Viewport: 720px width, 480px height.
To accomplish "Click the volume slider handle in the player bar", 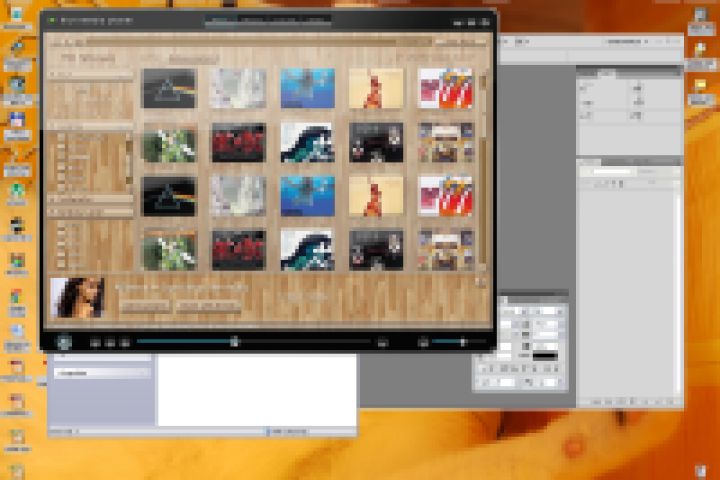I will click(x=463, y=342).
